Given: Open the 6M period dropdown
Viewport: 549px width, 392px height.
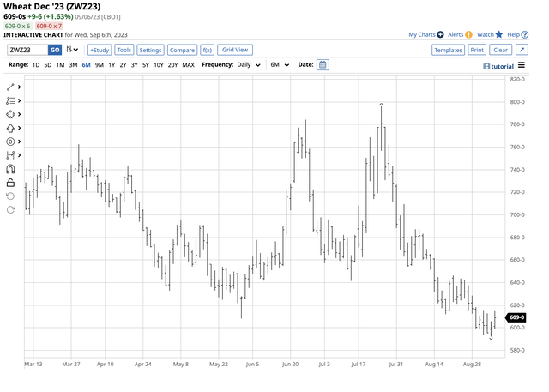Looking at the screenshot, I should point(280,65).
